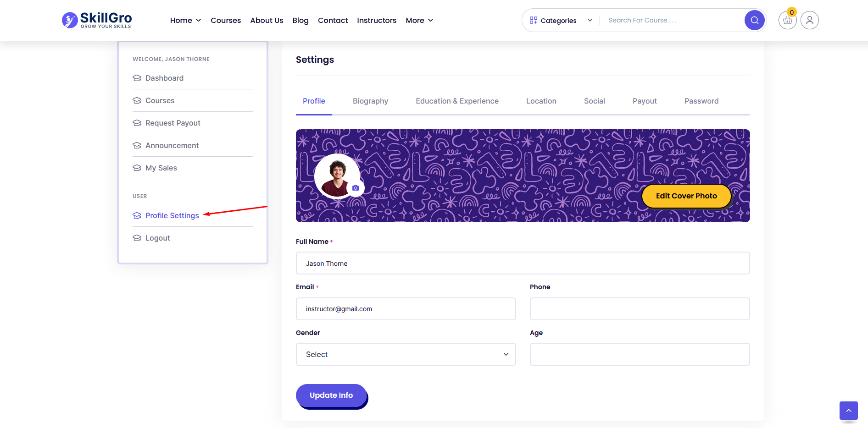Open Courses in top navigation
The width and height of the screenshot is (868, 428).
pyautogui.click(x=226, y=20)
